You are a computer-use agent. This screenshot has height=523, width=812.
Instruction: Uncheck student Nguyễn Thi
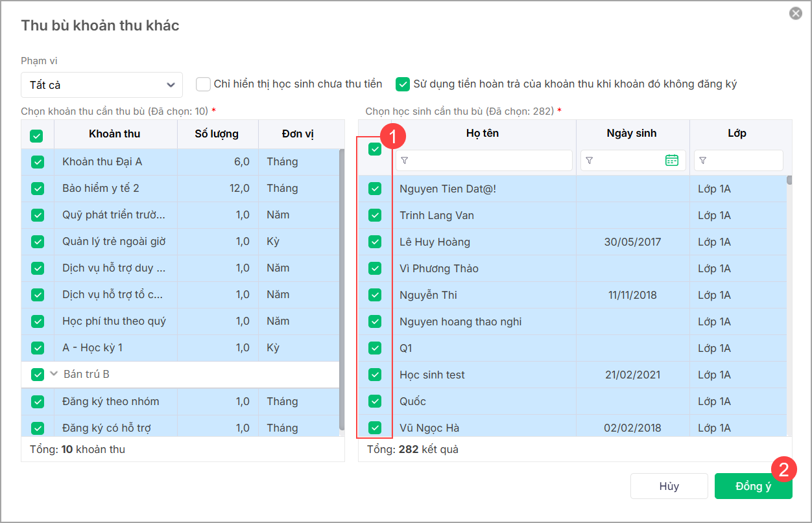pos(375,296)
